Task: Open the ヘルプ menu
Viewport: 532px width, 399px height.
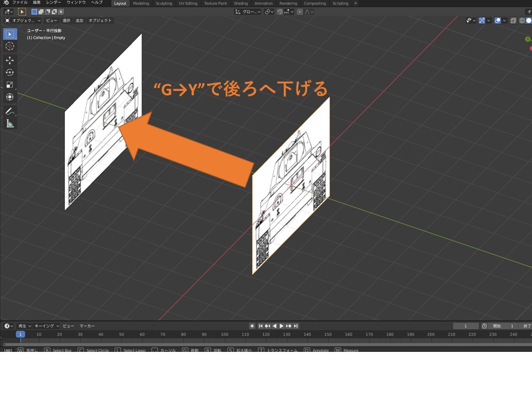Action: click(97, 3)
